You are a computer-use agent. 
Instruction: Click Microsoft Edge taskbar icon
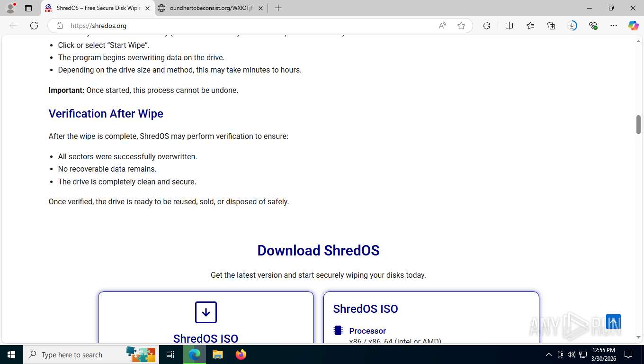click(x=195, y=355)
